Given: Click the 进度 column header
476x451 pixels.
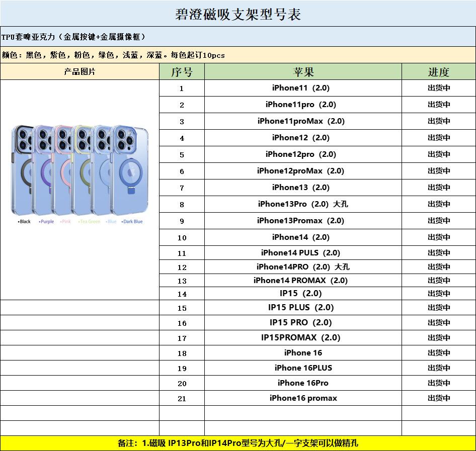Looking at the screenshot, I should pos(438,72).
